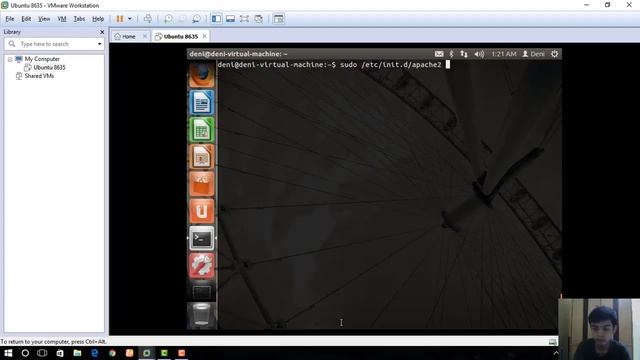Open the Ubuntu power session menu icon

(x=554, y=54)
